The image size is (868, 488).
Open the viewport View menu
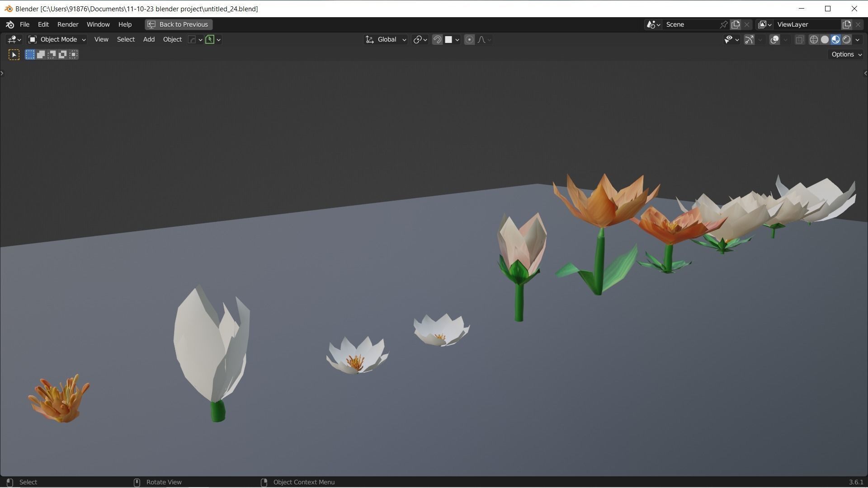pyautogui.click(x=101, y=40)
